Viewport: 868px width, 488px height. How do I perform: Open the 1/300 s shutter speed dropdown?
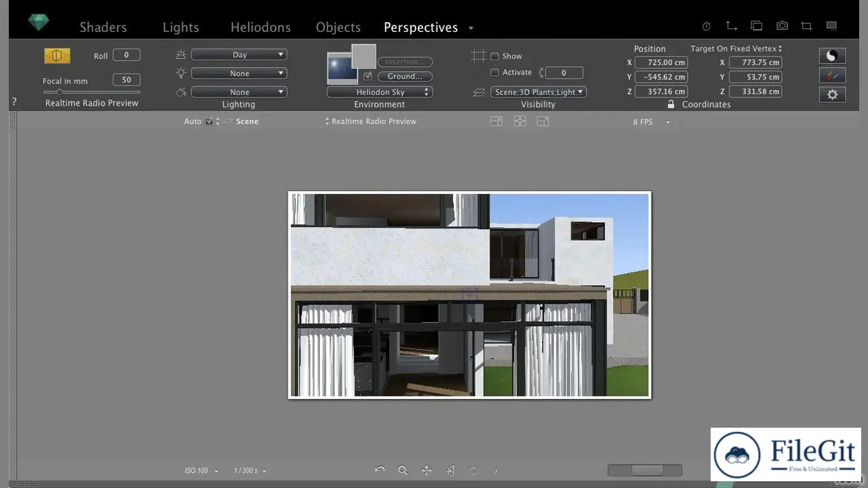(x=250, y=470)
